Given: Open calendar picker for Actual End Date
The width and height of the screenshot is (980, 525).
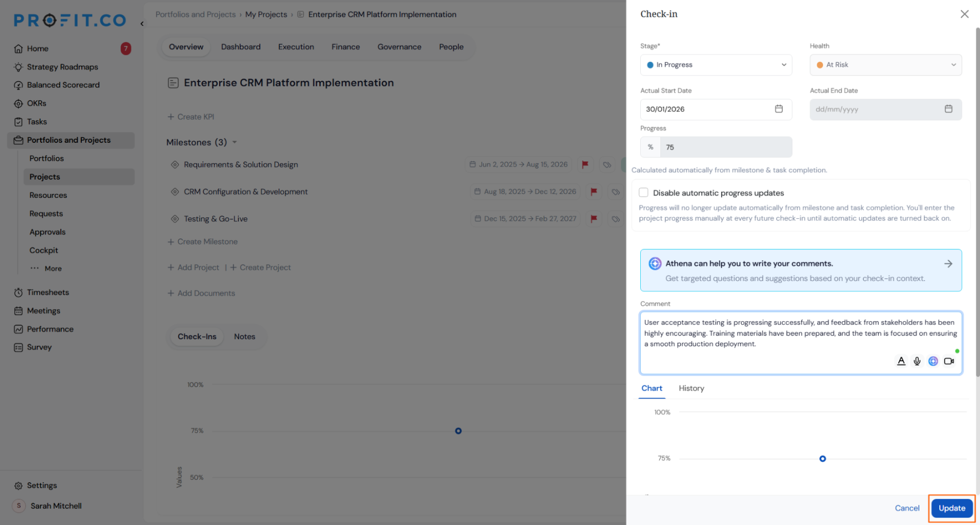Looking at the screenshot, I should [x=948, y=109].
